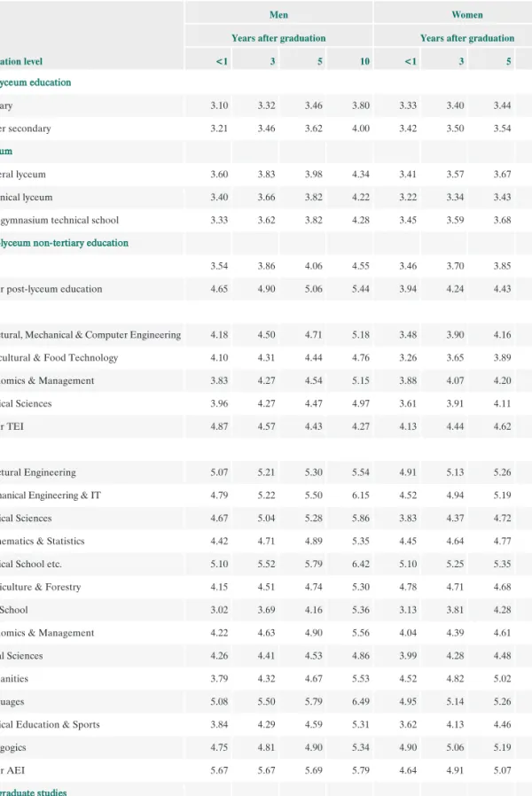Viewport: 532px width, 796px height.
Task: Click the Men column group header
Action: click(278, 15)
